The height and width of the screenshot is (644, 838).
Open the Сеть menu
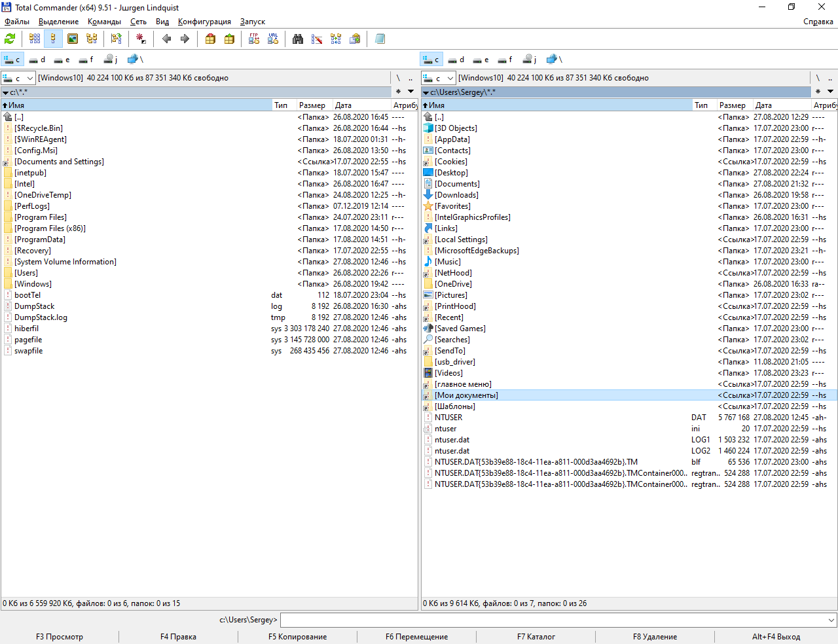click(x=138, y=22)
